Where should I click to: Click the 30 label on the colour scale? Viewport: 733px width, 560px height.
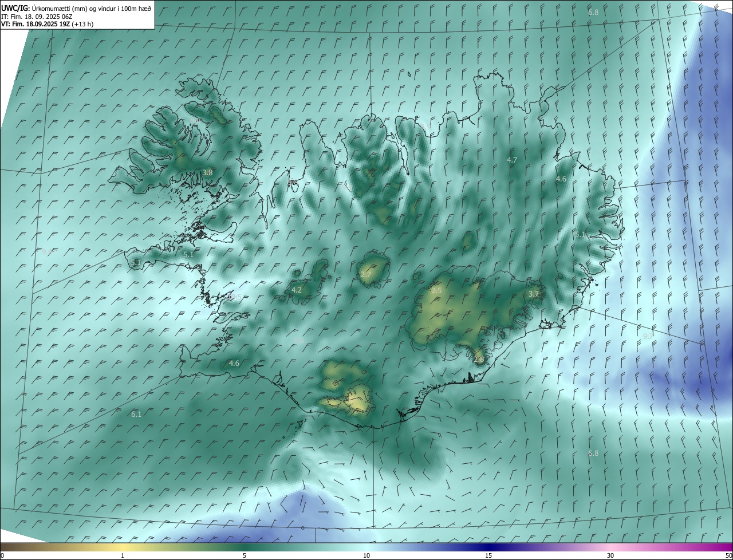[610, 555]
